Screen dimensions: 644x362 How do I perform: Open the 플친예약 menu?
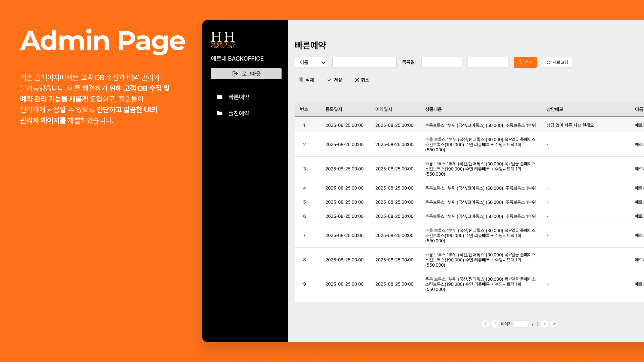tap(239, 113)
